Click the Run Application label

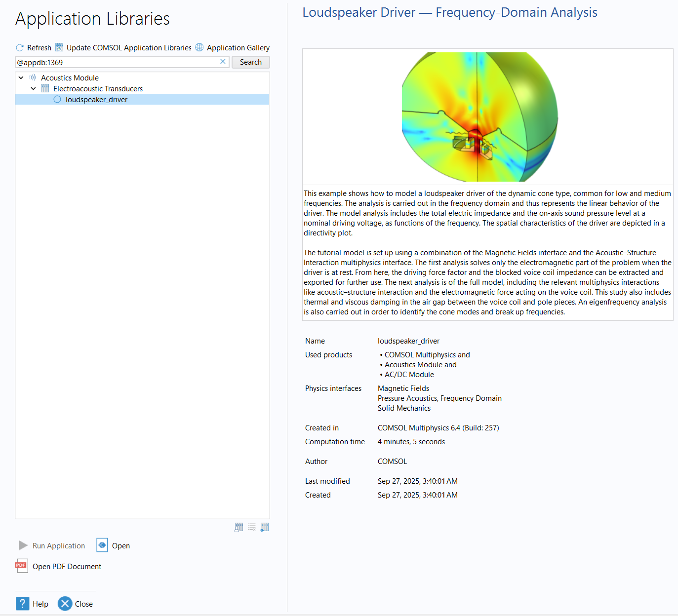[x=59, y=545]
